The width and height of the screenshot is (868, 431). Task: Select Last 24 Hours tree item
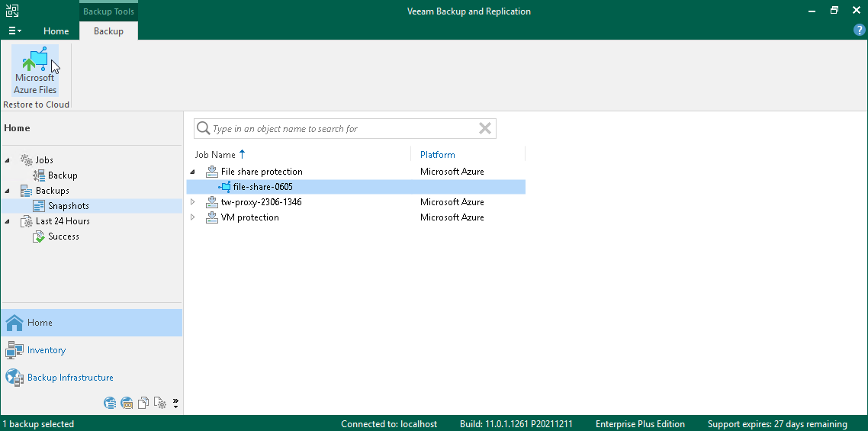click(63, 221)
